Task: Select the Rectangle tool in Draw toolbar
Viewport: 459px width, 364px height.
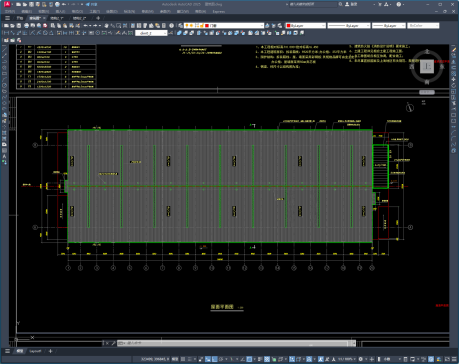Action: [4, 74]
